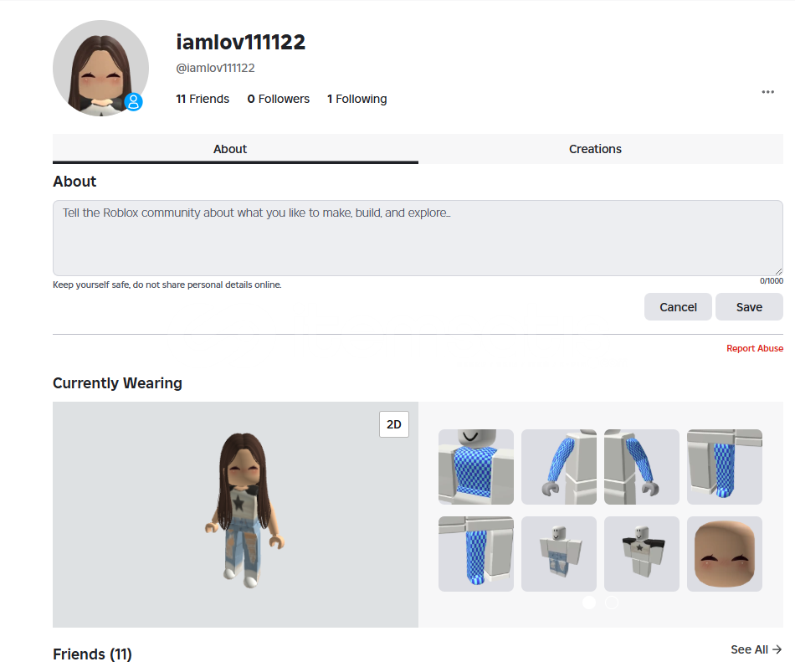Switch to the Creations tab
This screenshot has height=672, width=795.
(595, 149)
